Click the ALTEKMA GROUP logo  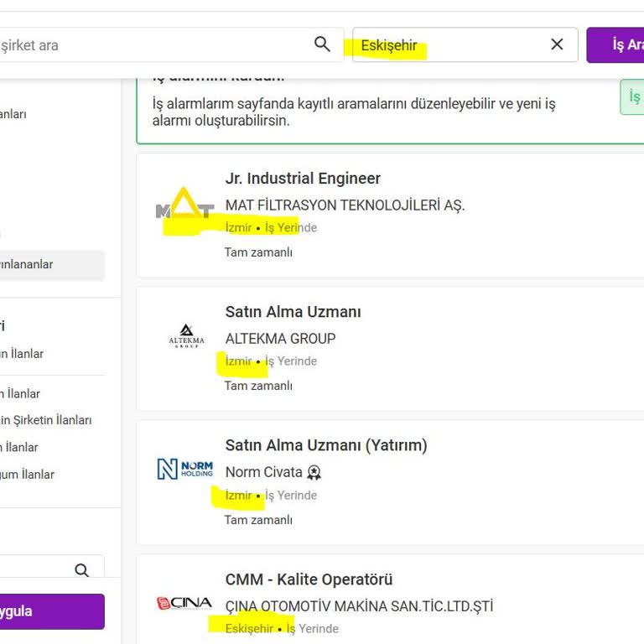[186, 336]
